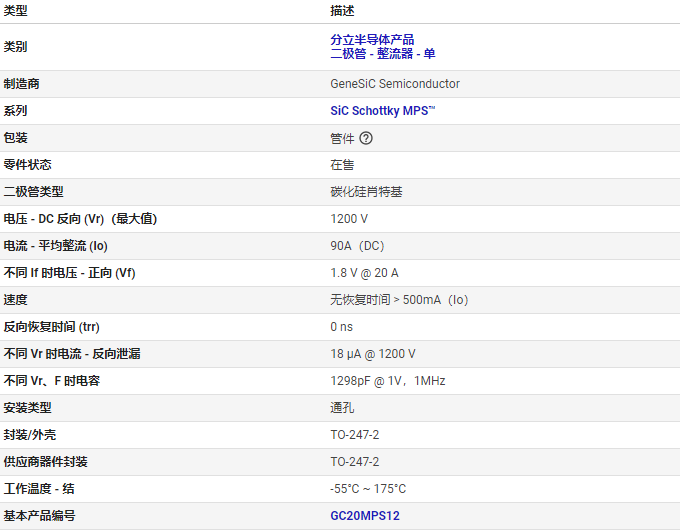This screenshot has height=530, width=680.
Task: Open the 分立半导体产品 category link
Action: point(372,40)
